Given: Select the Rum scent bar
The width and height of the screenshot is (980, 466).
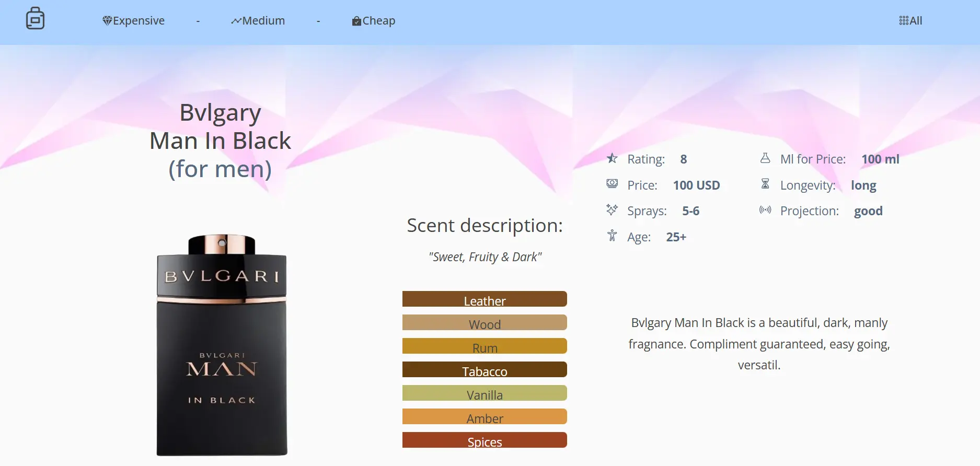Looking at the screenshot, I should [485, 346].
